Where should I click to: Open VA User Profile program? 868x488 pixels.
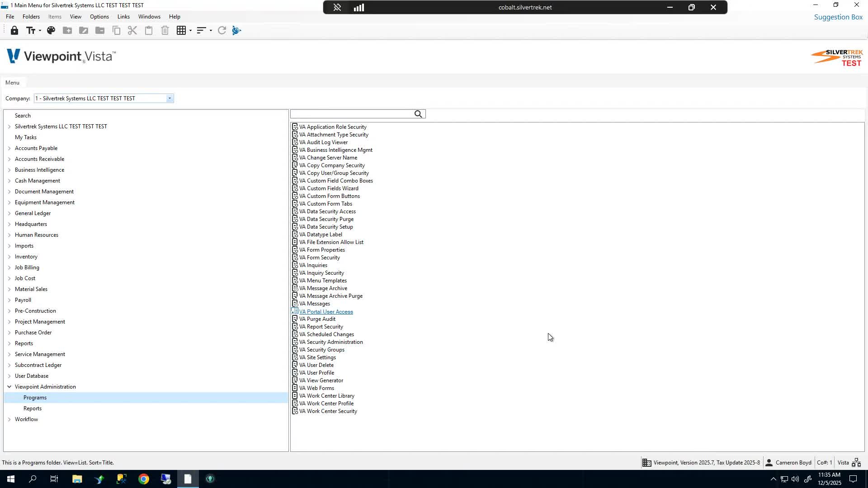pos(316,373)
